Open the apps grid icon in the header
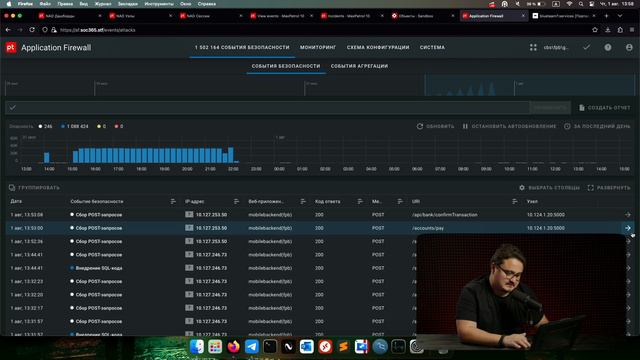Viewport: 640px width, 360px height. [533, 48]
